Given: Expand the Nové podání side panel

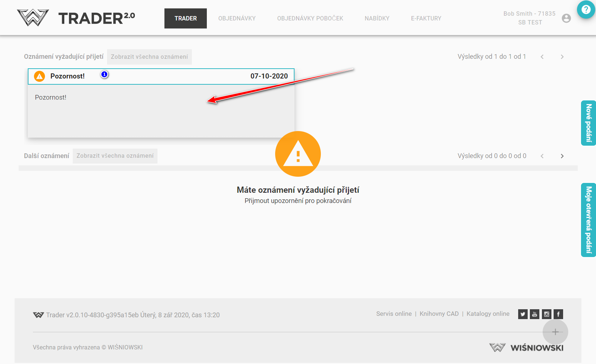Looking at the screenshot, I should (x=588, y=123).
